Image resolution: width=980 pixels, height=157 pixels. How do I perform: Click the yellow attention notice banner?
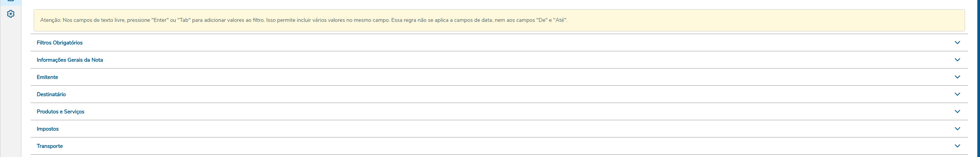(689, 20)
